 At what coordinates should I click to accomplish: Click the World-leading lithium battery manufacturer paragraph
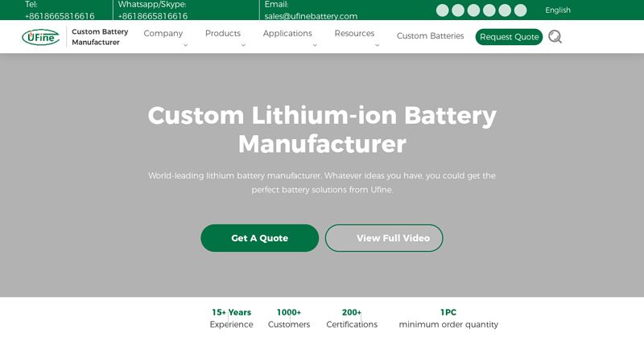(x=322, y=183)
